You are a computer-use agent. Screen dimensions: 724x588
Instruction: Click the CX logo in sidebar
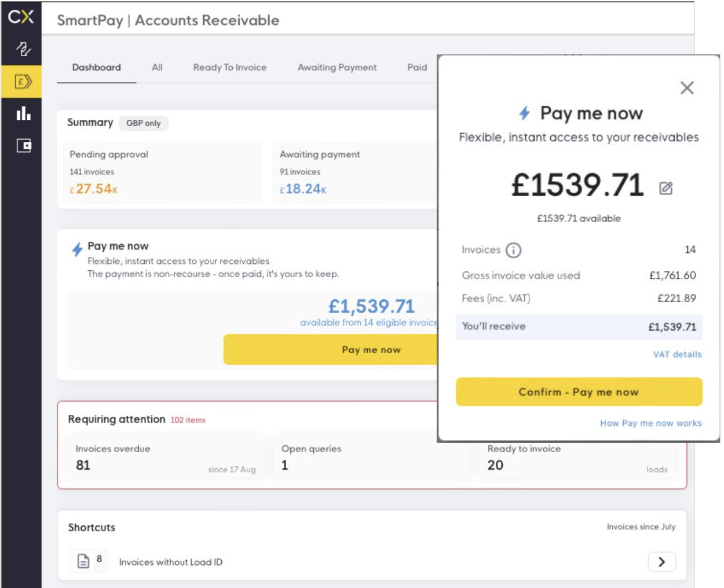(21, 17)
